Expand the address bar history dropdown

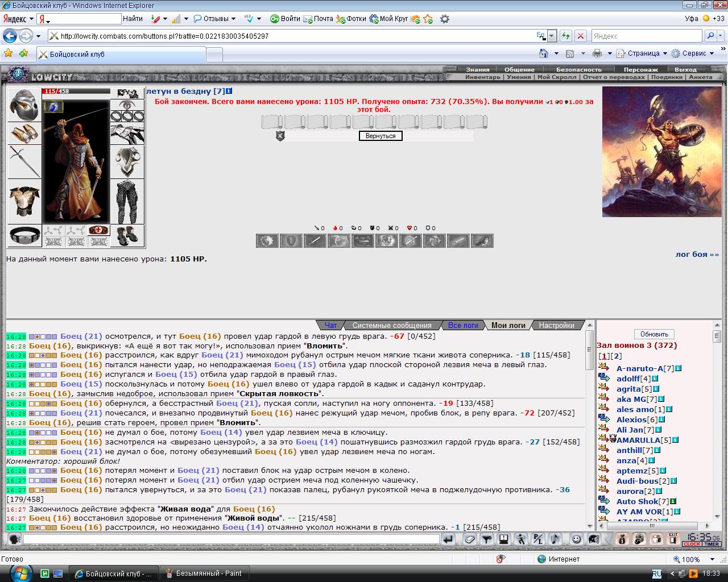pyautogui.click(x=552, y=36)
